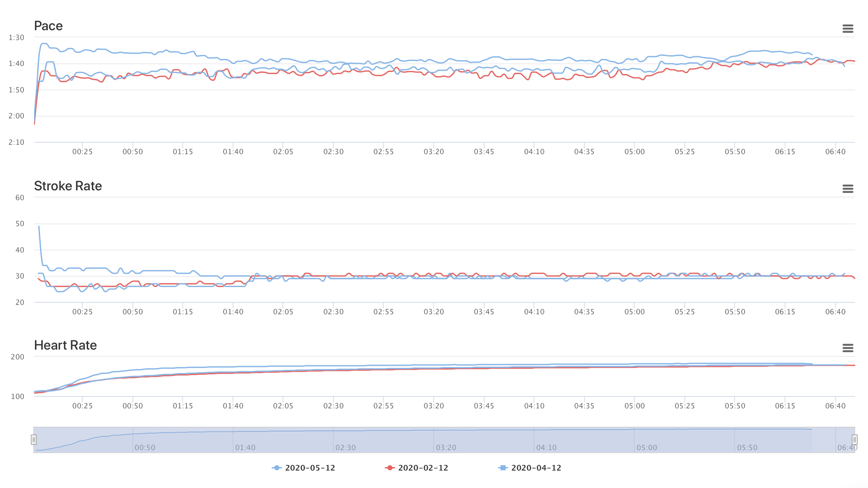Click the Heart Rate chart title

coord(65,345)
